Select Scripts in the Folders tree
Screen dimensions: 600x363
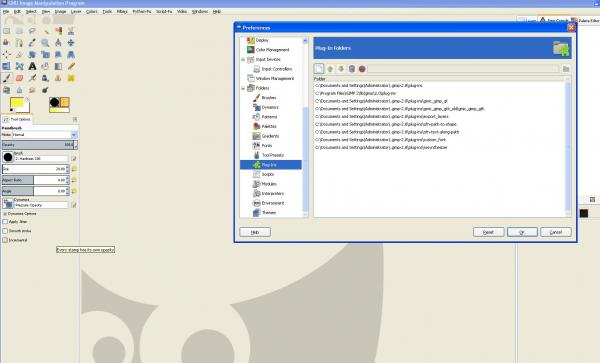tap(267, 174)
